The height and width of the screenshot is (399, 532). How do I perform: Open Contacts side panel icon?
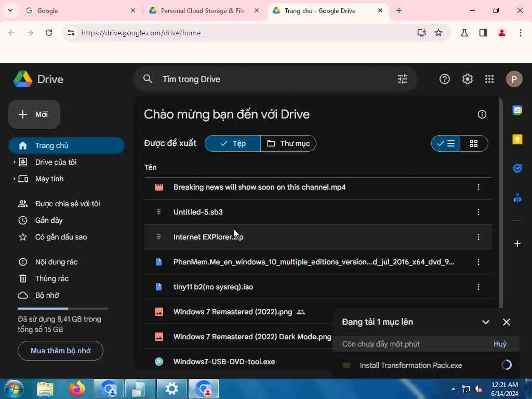point(517,197)
